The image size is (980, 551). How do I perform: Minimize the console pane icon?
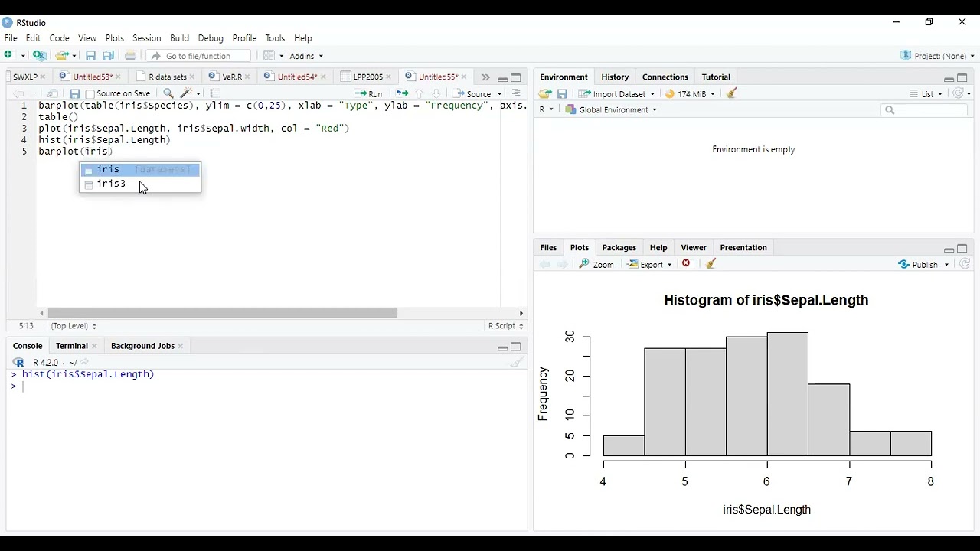(x=502, y=347)
